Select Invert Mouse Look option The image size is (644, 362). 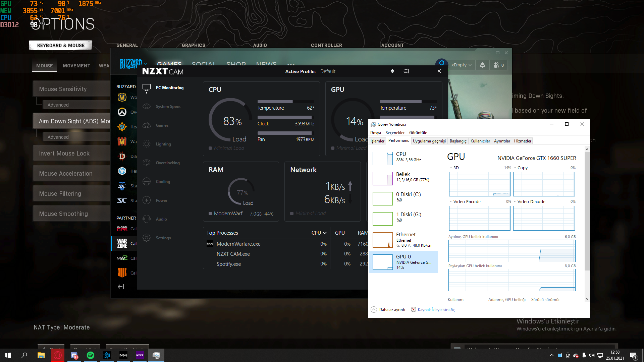click(71, 154)
